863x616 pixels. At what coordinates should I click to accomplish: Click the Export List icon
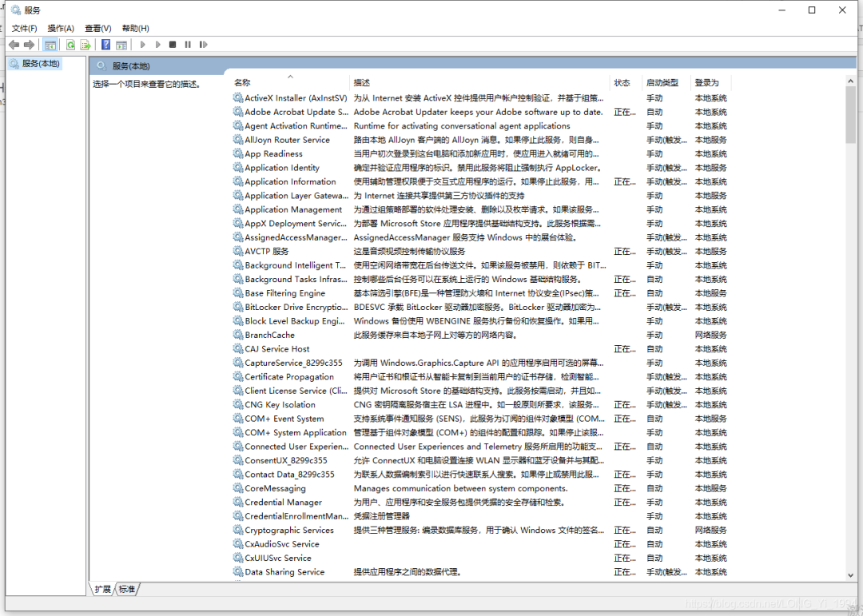click(86, 45)
